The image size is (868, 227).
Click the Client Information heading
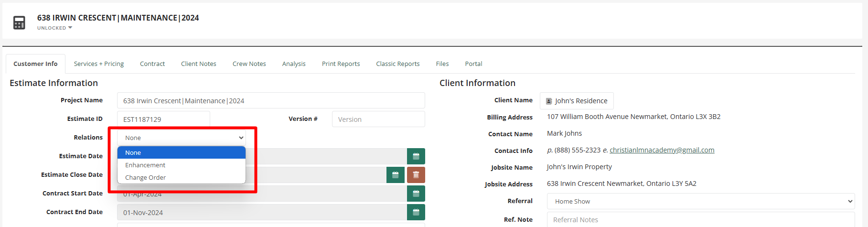477,83
